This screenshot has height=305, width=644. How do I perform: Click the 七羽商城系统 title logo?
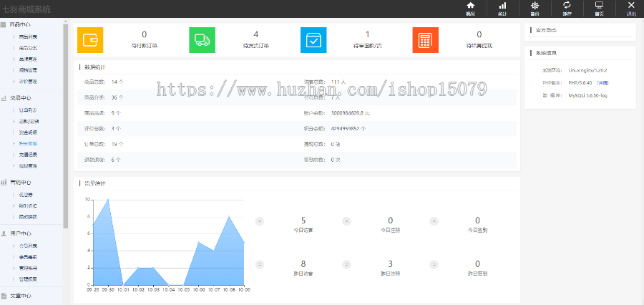(x=26, y=9)
